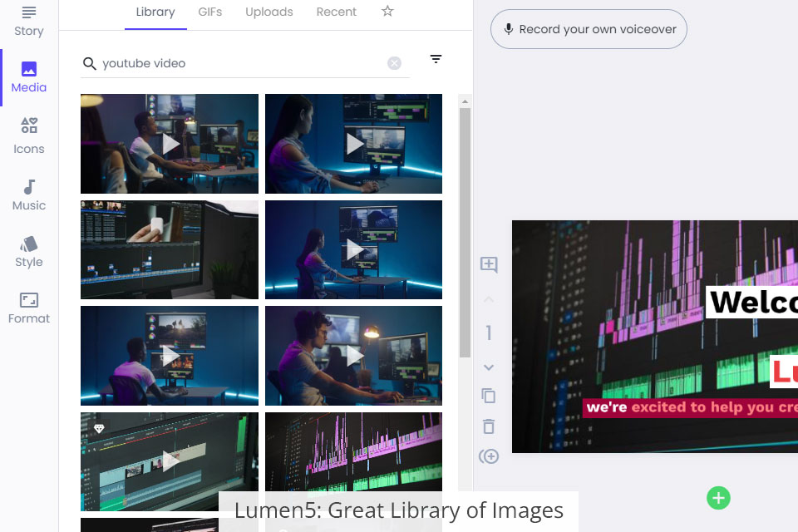
Task: Open the media filter options
Action: point(436,59)
